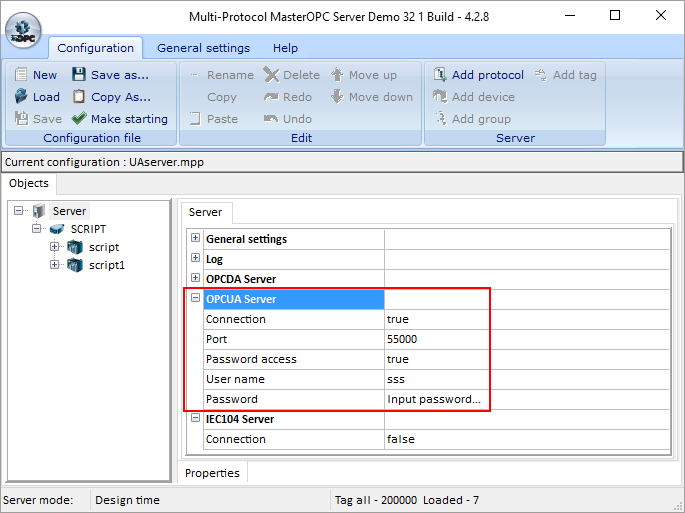Click the Add device icon
The width and height of the screenshot is (685, 513).
(440, 97)
